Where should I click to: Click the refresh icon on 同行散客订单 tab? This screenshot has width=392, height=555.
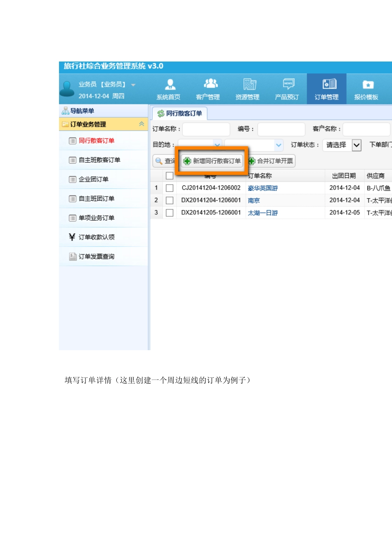[x=161, y=114]
